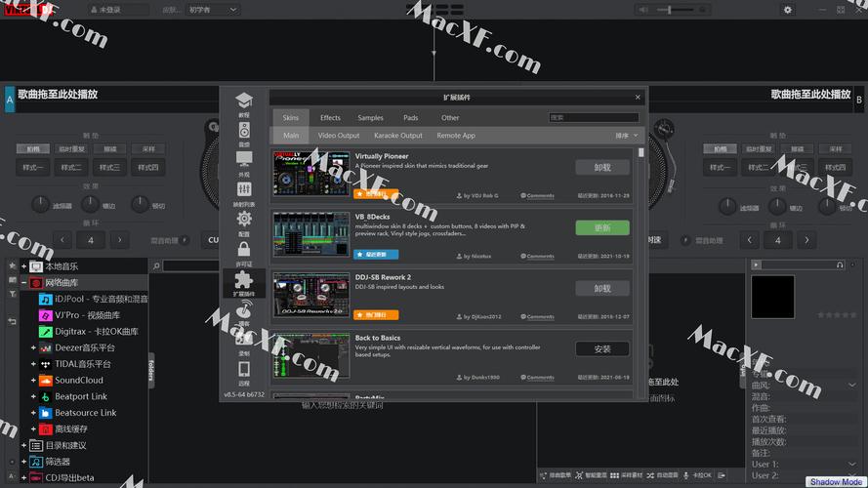The width and height of the screenshot is (868, 488).
Task: Select the Remote App sub-tab
Action: pyautogui.click(x=456, y=136)
